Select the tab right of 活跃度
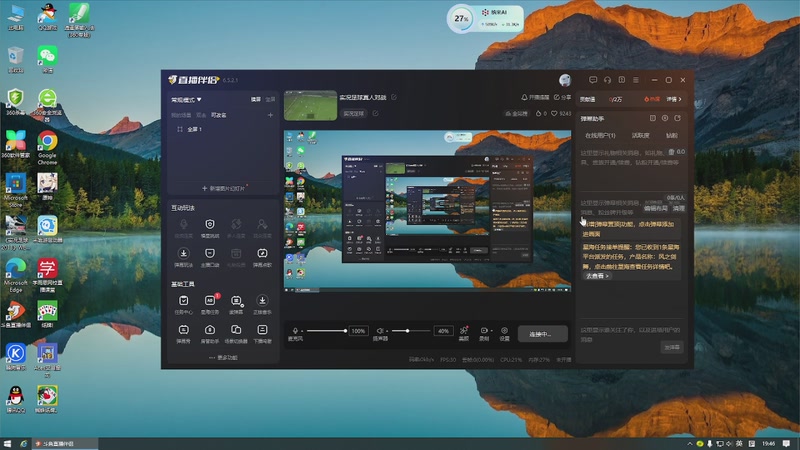This screenshot has height=450, width=800. [672, 136]
